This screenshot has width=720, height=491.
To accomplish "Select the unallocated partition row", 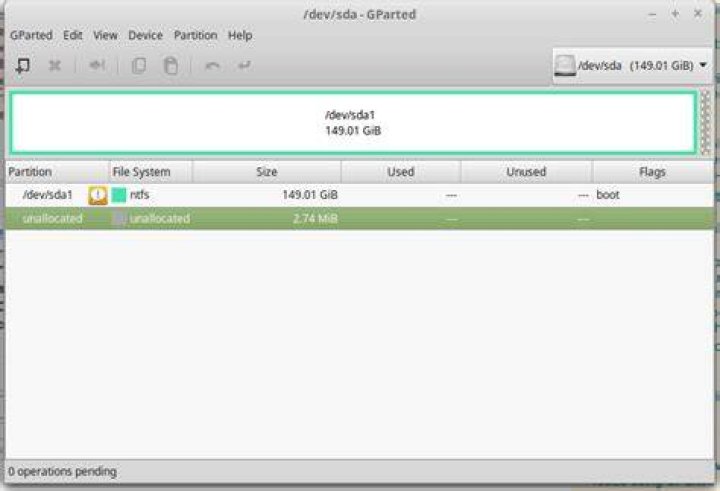I will tap(360, 219).
